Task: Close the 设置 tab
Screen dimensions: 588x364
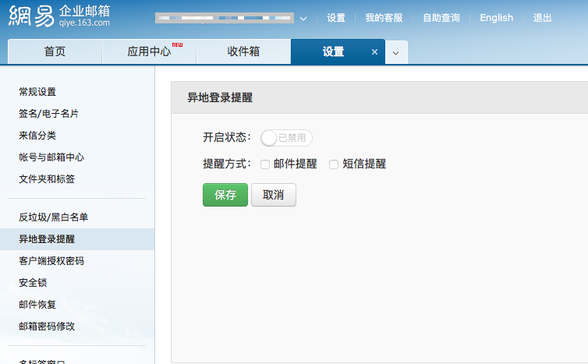Action: (x=374, y=52)
